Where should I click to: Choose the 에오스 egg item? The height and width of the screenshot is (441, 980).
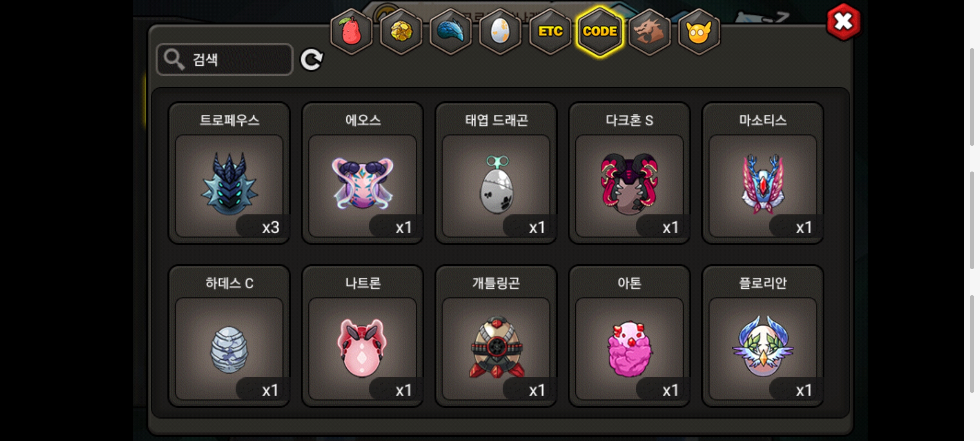(x=363, y=173)
